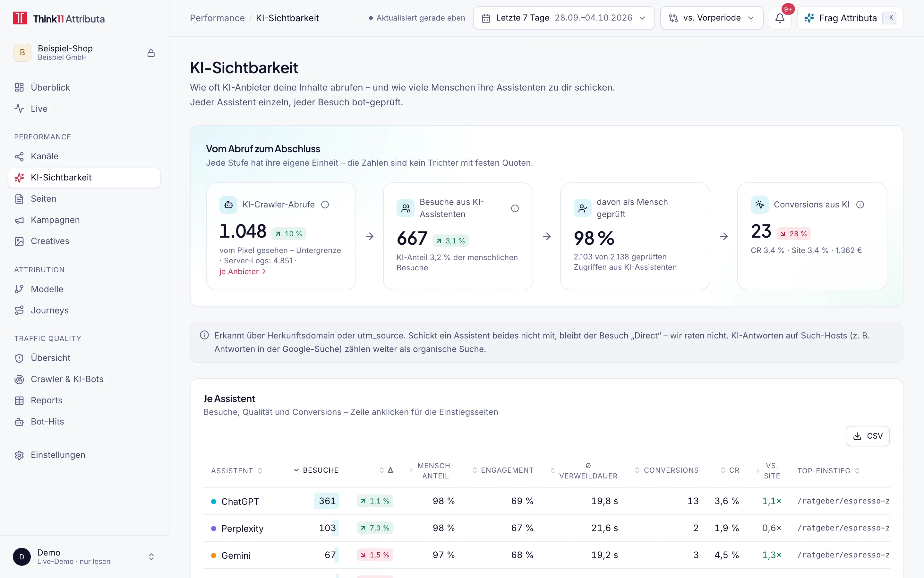Show info for KI-Crawler-Abrufe
The height and width of the screenshot is (578, 924).
[325, 205]
